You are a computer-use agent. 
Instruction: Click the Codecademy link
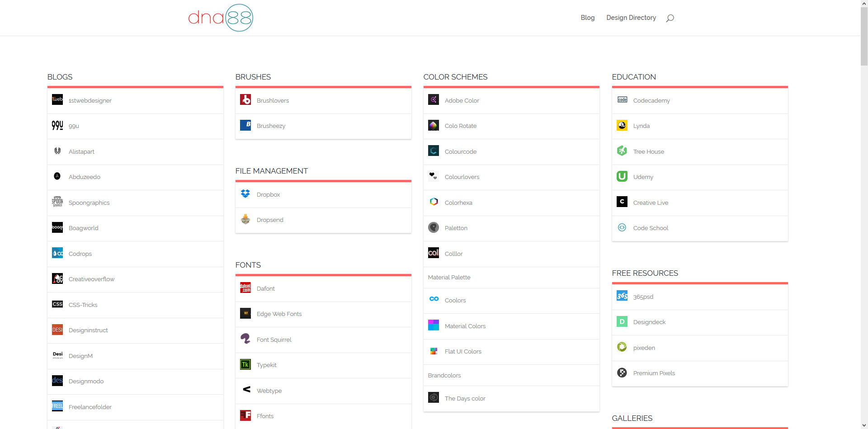point(651,100)
